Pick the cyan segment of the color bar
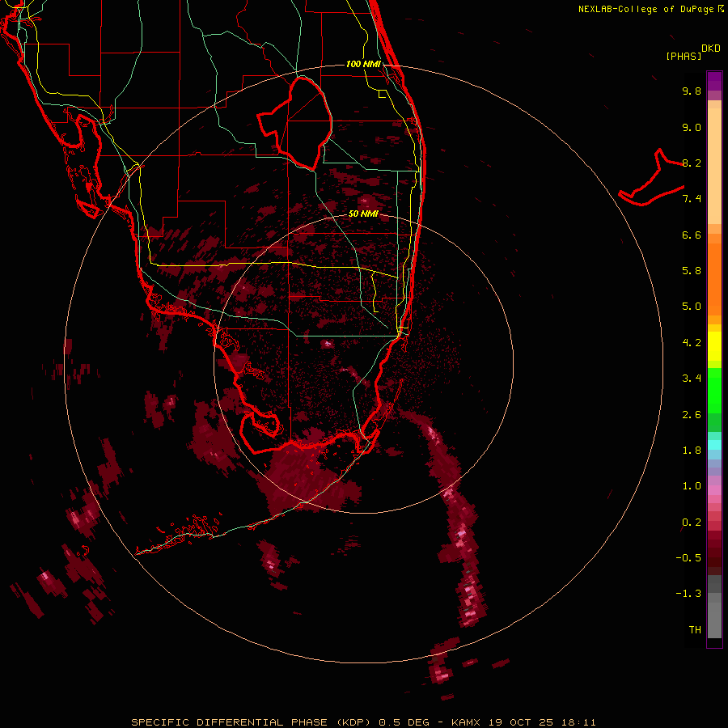 (x=714, y=445)
